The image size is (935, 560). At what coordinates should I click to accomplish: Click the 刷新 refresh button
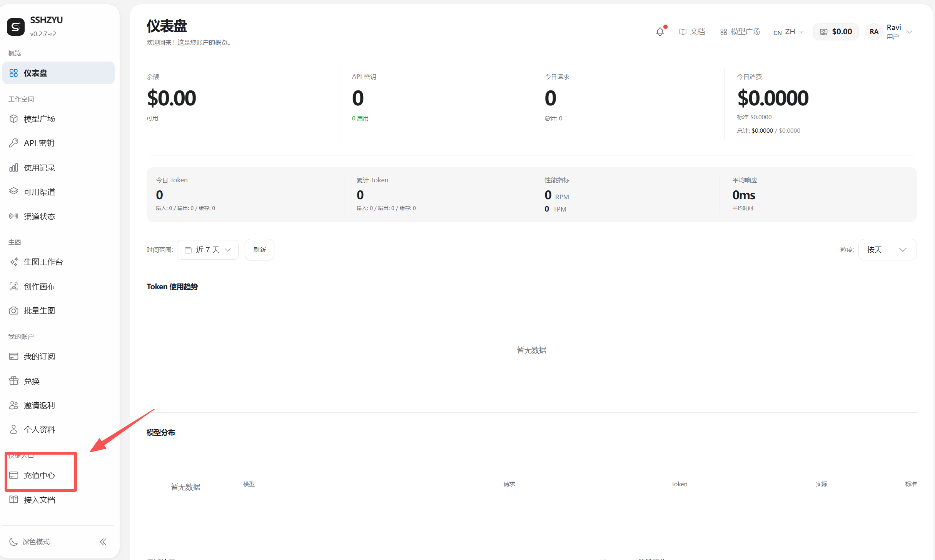(x=259, y=250)
